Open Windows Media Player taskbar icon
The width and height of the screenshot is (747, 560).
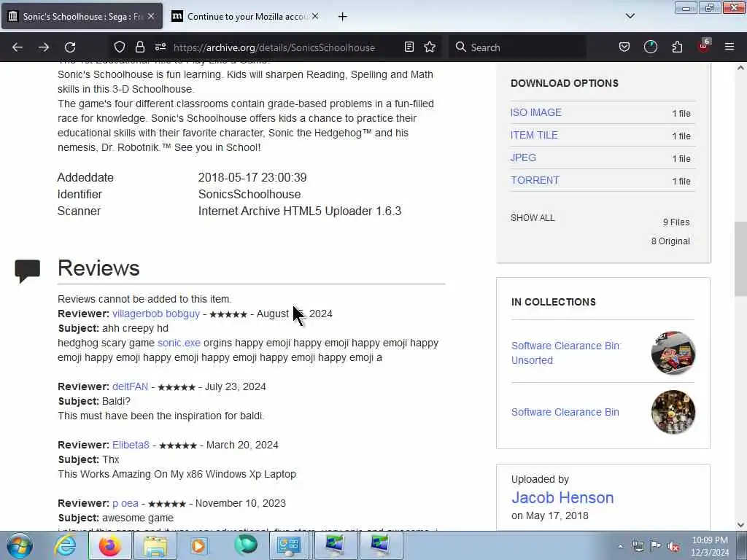[198, 545]
